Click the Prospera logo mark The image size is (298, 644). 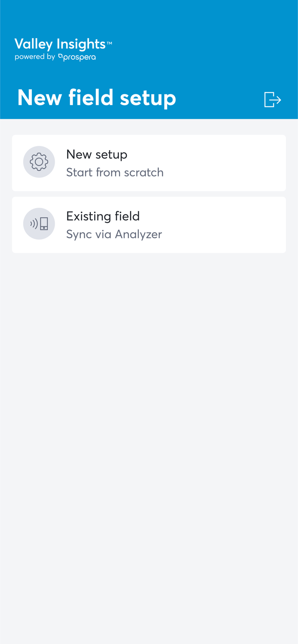(60, 56)
